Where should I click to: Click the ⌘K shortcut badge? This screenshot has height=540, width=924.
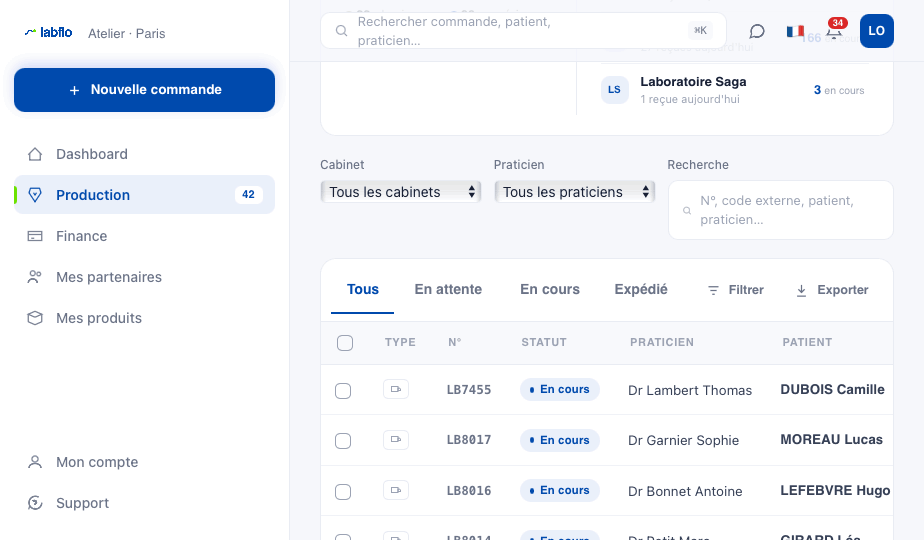(x=700, y=30)
